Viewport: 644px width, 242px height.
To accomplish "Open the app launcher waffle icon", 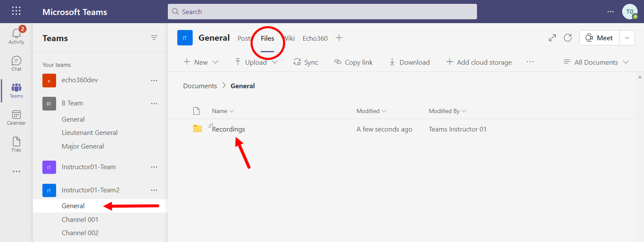I will pos(16,11).
